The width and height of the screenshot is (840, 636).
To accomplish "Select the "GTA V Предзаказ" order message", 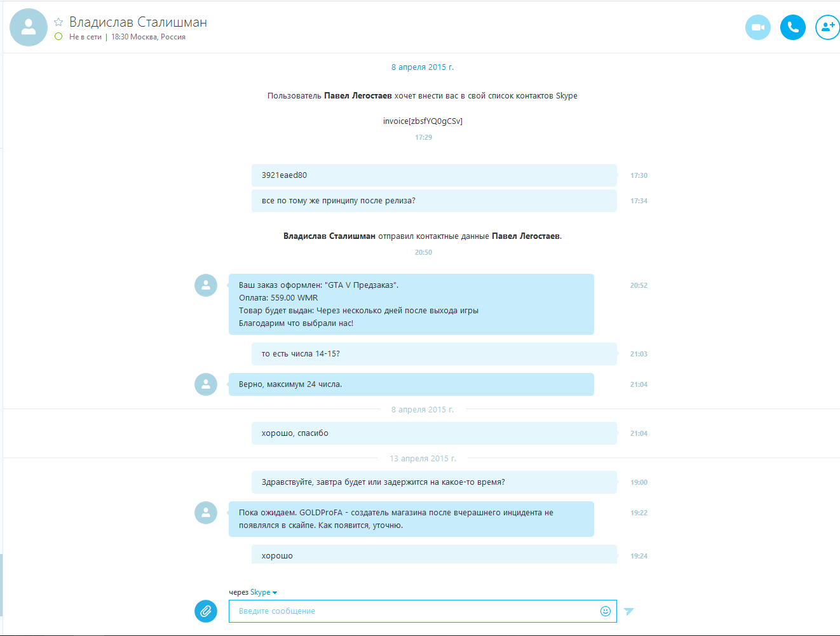I will 411,304.
